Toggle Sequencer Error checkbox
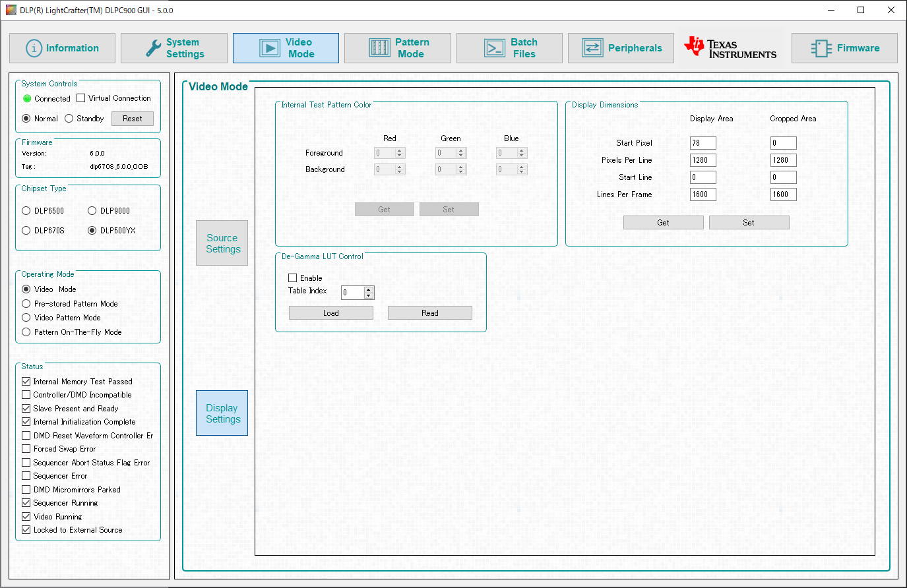 point(26,476)
